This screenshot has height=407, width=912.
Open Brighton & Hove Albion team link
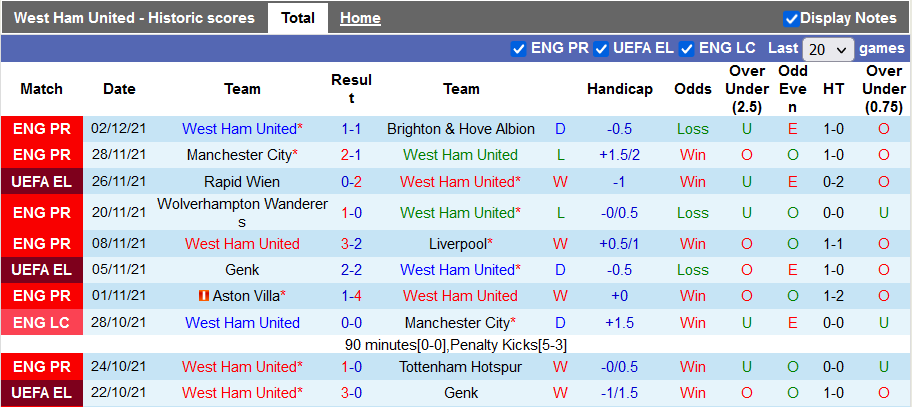point(460,129)
